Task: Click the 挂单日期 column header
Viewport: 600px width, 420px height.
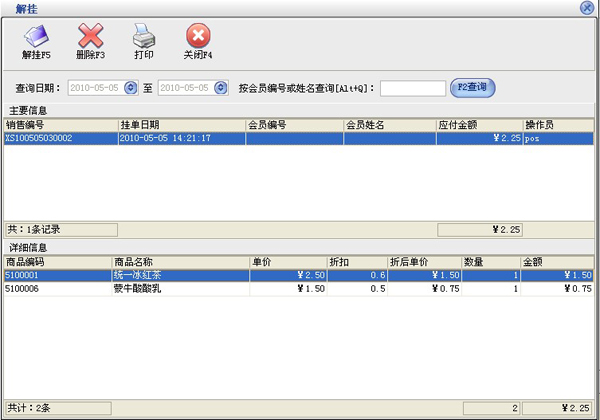Action: (181, 125)
